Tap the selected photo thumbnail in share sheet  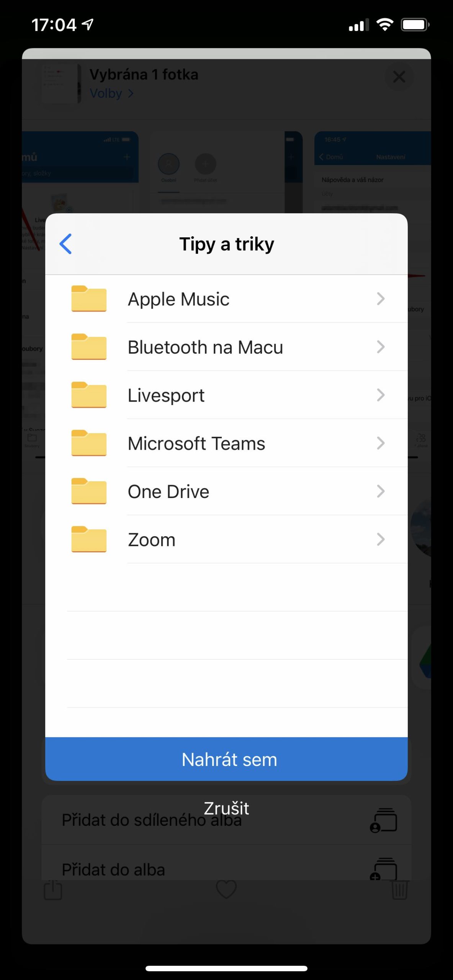click(61, 83)
